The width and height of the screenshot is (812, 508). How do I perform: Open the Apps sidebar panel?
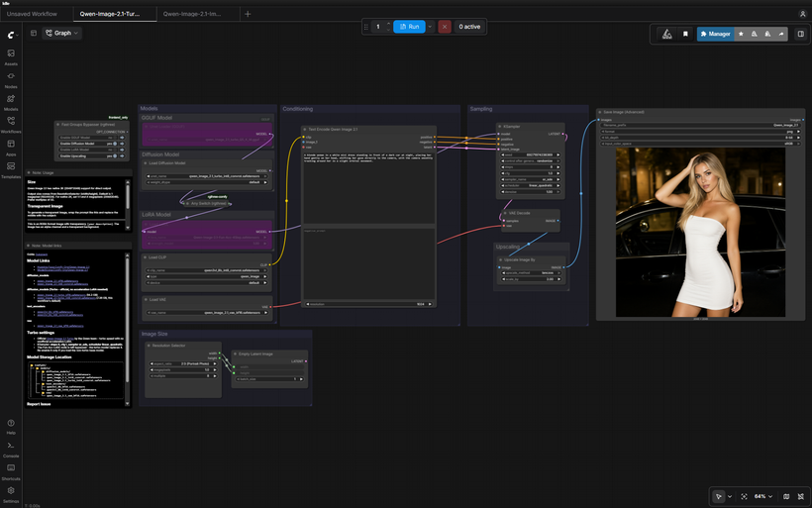(x=11, y=148)
